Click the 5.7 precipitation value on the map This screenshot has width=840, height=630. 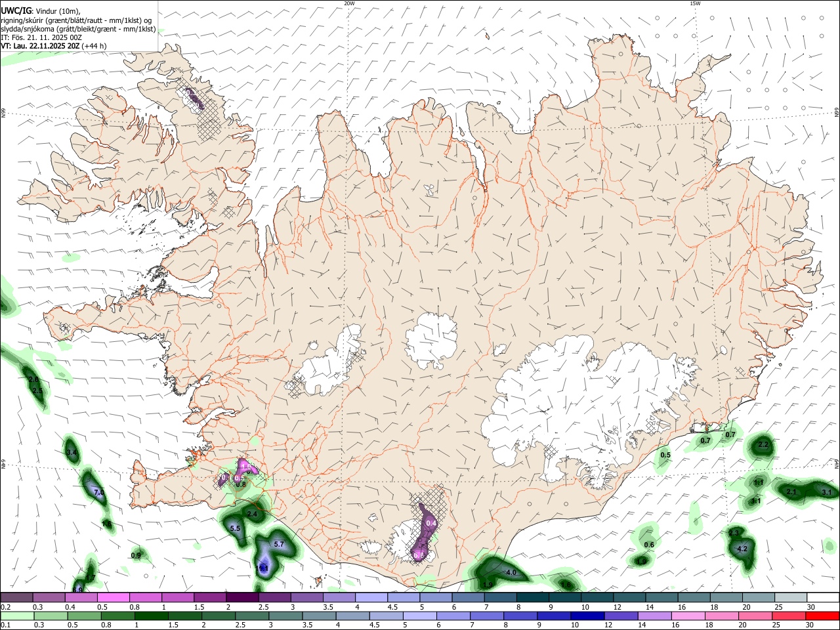(x=278, y=544)
